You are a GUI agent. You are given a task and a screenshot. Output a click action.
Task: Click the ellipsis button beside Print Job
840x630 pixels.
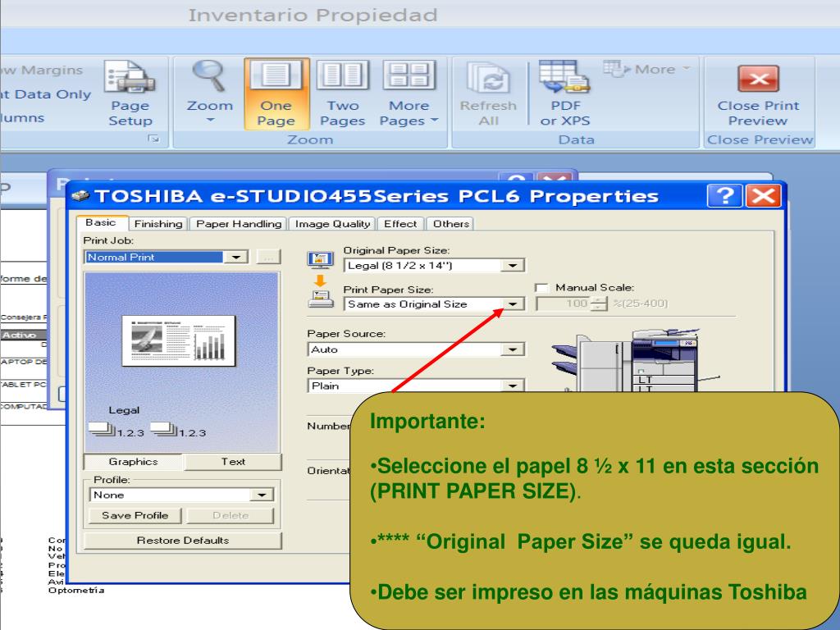tap(268, 257)
